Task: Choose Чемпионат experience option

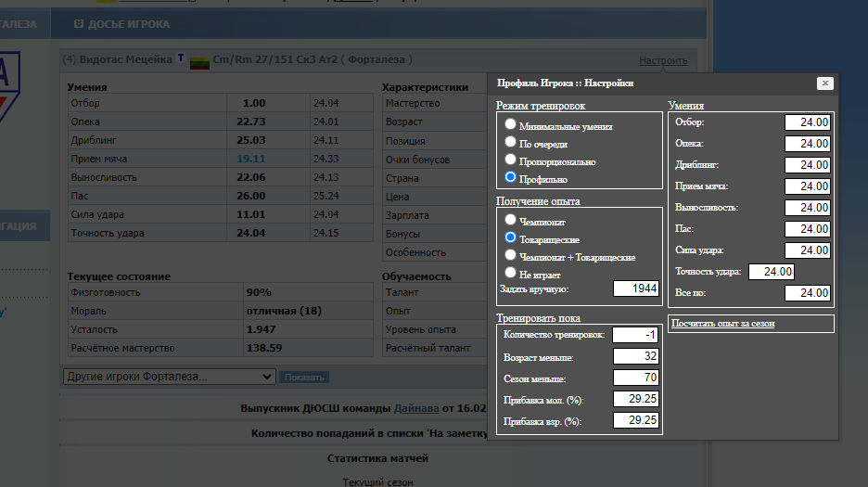Action: [510, 220]
